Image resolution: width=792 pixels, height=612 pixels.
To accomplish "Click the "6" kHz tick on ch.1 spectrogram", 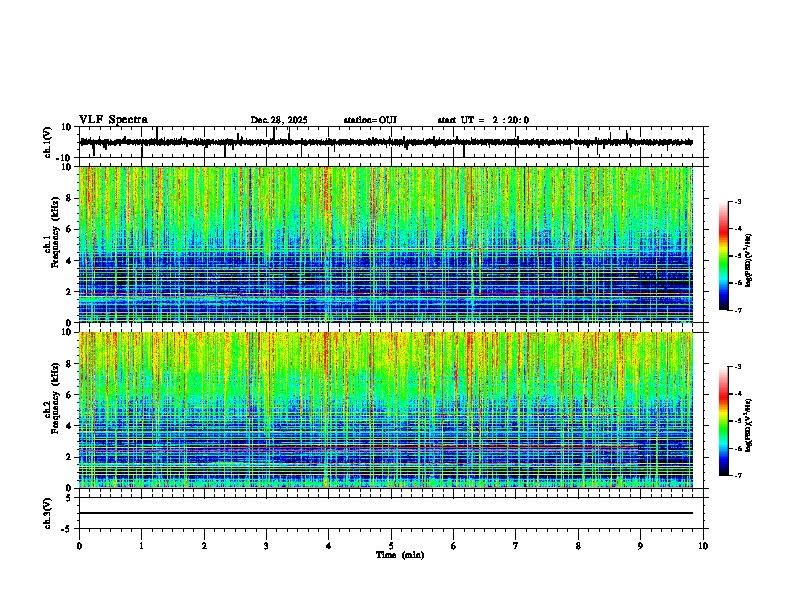I will [x=70, y=230].
